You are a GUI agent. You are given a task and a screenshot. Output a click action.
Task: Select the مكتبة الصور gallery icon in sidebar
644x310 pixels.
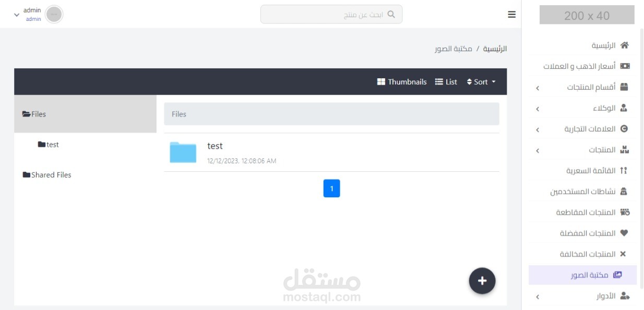pyautogui.click(x=617, y=275)
